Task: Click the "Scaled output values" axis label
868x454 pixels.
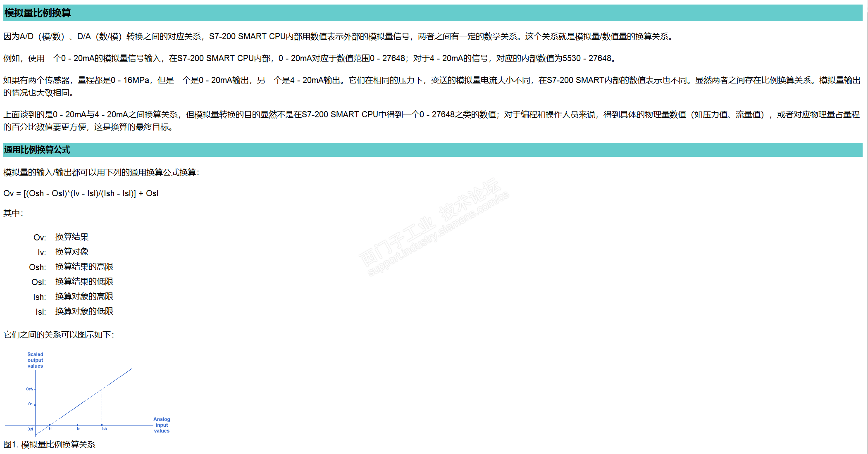Action: pos(35,360)
